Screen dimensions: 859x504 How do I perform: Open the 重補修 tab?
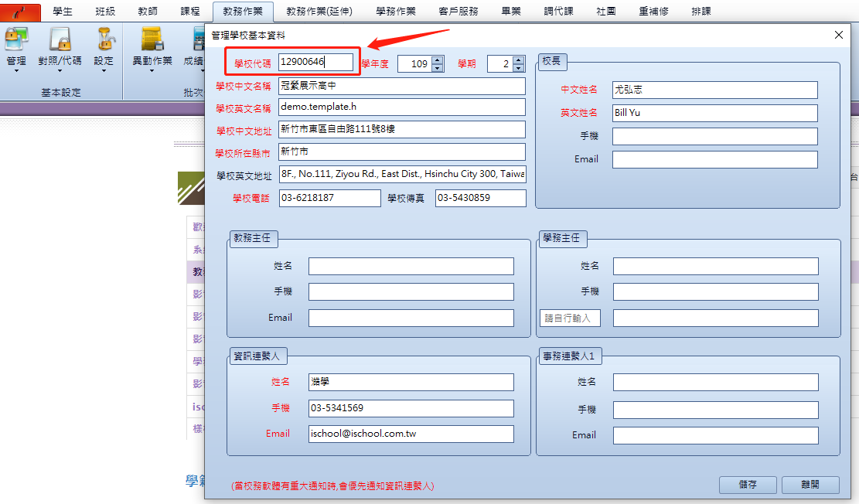click(653, 12)
